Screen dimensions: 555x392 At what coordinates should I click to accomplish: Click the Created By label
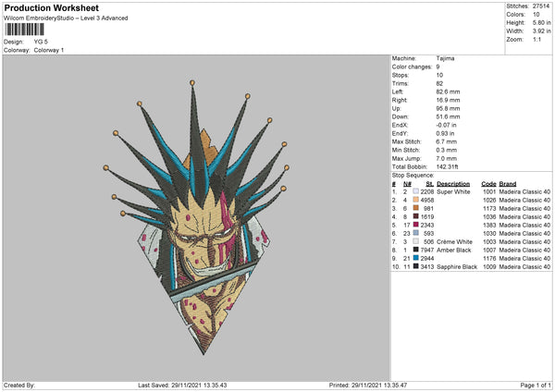(19, 386)
